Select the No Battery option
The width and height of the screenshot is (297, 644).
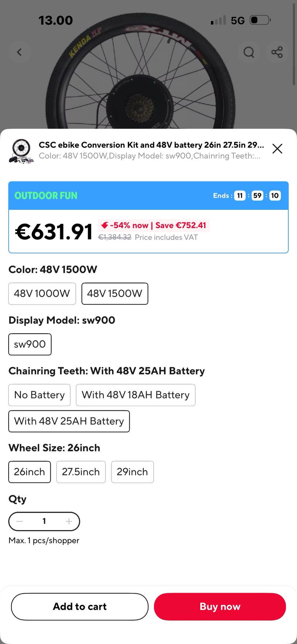39,395
